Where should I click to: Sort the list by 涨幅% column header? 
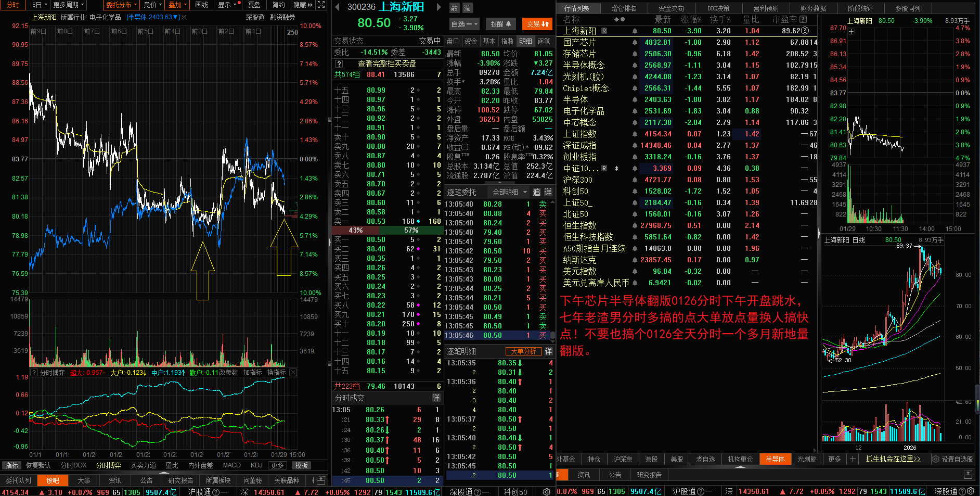(x=691, y=19)
